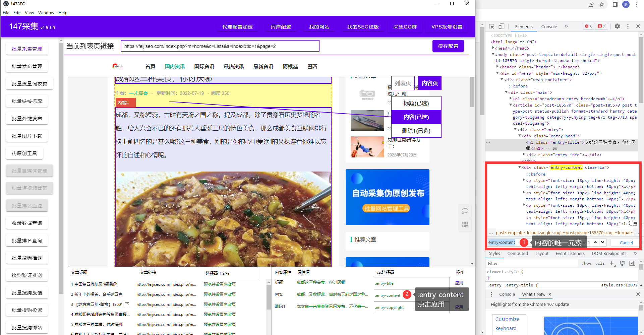Click the red errors counter showing 3
644x335 pixels.
(588, 26)
